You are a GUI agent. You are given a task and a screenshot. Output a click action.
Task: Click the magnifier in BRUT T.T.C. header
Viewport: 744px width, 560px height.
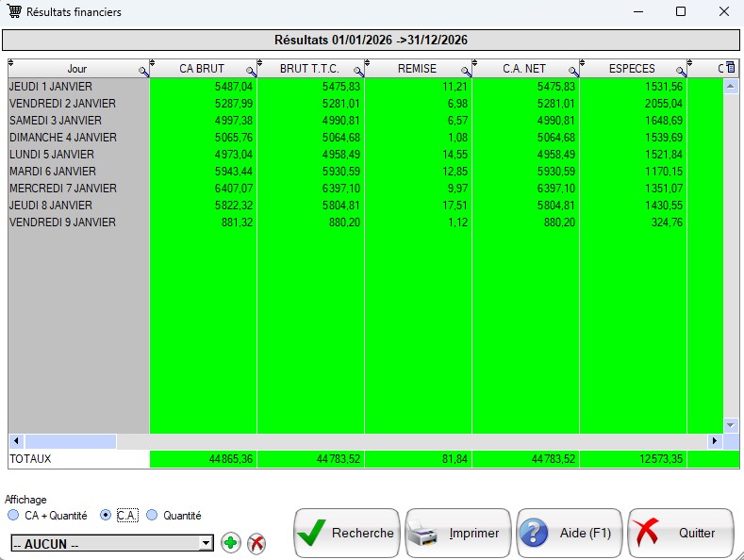click(x=358, y=71)
